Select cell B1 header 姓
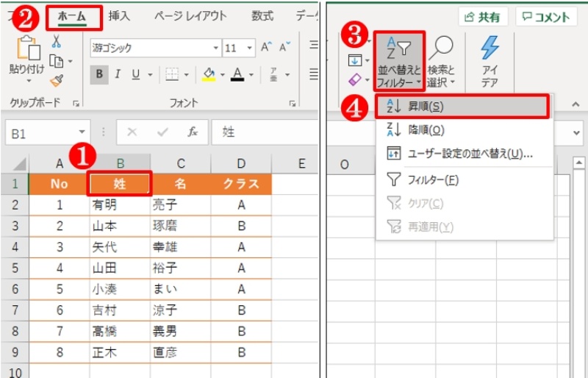Image resolution: width=588 pixels, height=378 pixels. tap(120, 184)
